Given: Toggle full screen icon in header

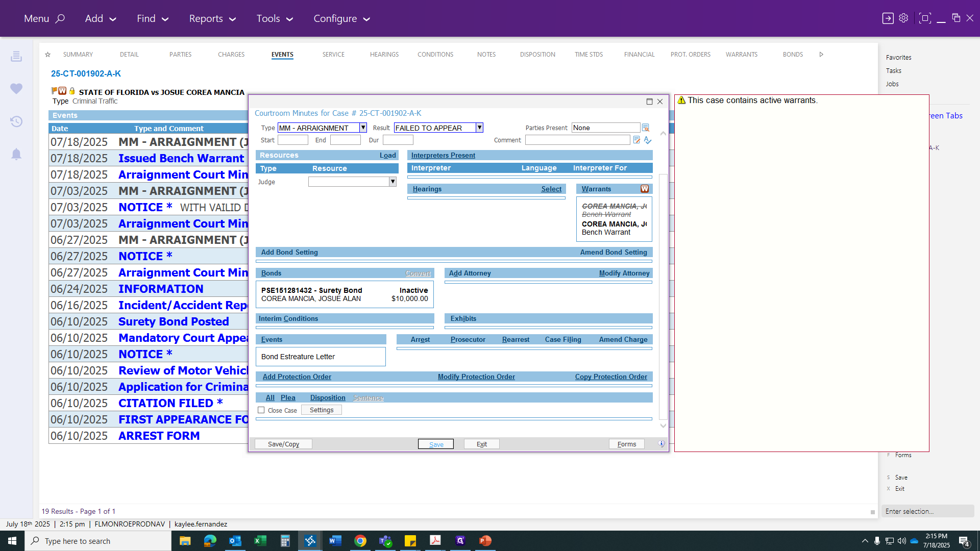Looking at the screenshot, I should click(x=924, y=18).
